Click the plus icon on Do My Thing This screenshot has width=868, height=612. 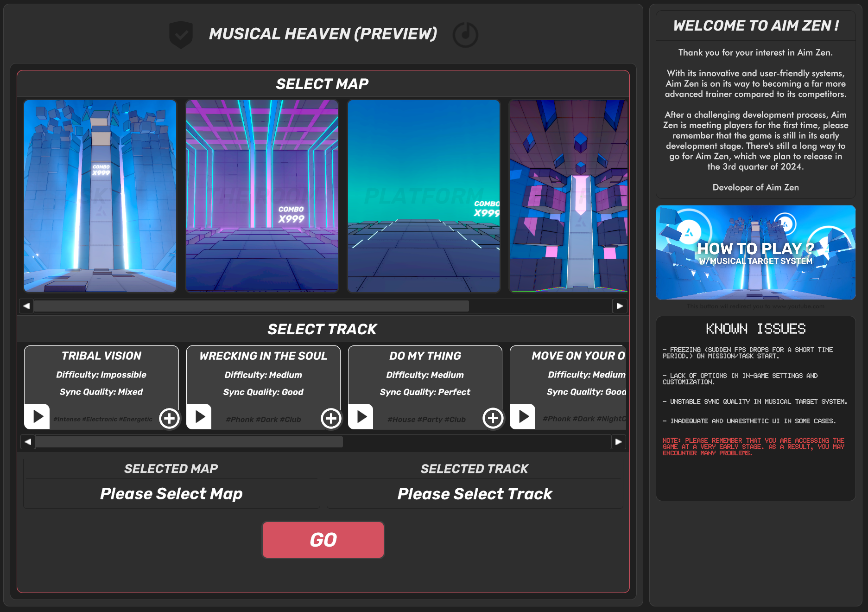tap(493, 419)
